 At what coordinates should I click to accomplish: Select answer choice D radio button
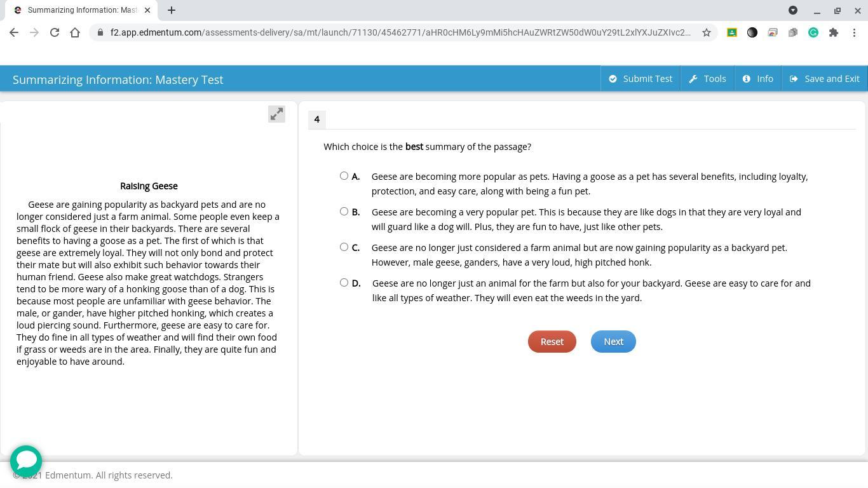click(344, 283)
